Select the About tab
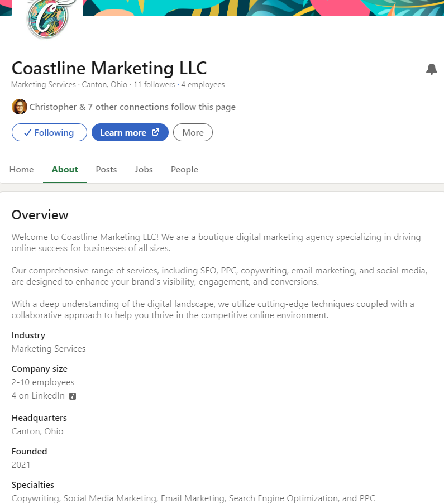Screen dimensions: 444x504 pyautogui.click(x=65, y=170)
